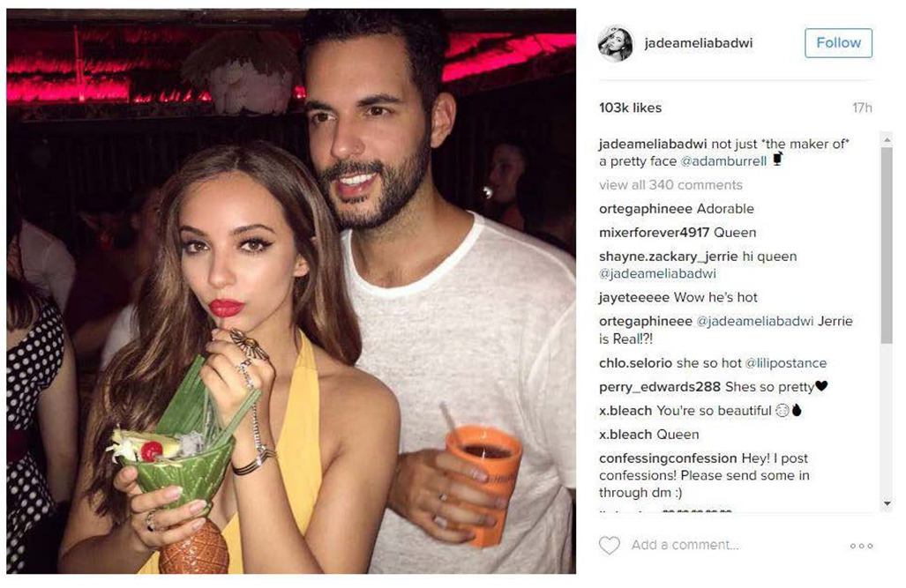Click the scrollbar up arrow
This screenshot has height=588, width=906.
tap(887, 139)
